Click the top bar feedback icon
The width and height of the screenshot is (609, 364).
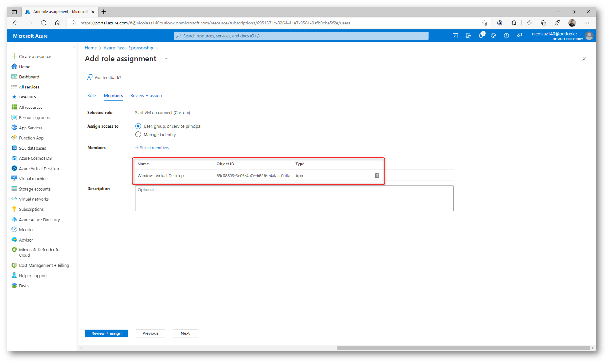point(519,36)
